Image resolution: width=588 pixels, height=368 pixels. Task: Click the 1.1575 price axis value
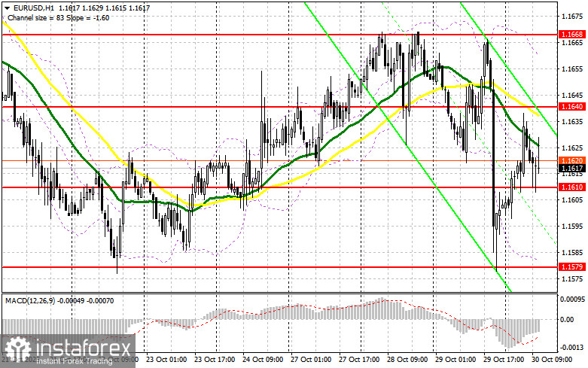coord(572,278)
